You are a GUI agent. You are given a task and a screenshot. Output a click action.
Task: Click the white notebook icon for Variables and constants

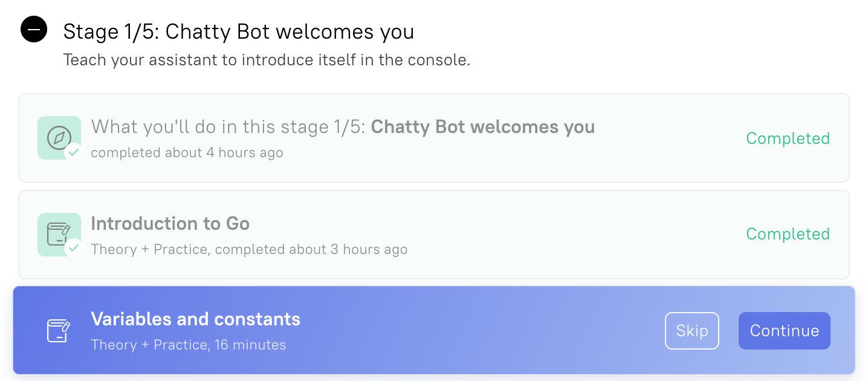click(59, 330)
